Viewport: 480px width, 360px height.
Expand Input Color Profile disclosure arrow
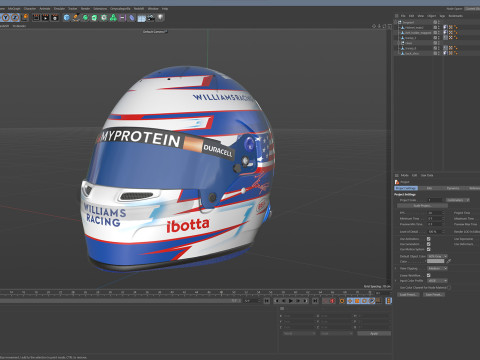[x=396, y=281]
